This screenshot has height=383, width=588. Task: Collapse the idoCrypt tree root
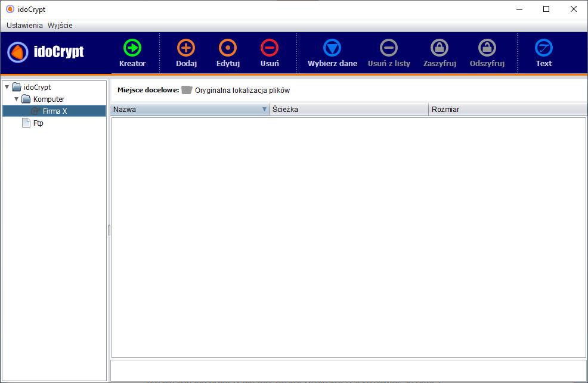[7, 87]
